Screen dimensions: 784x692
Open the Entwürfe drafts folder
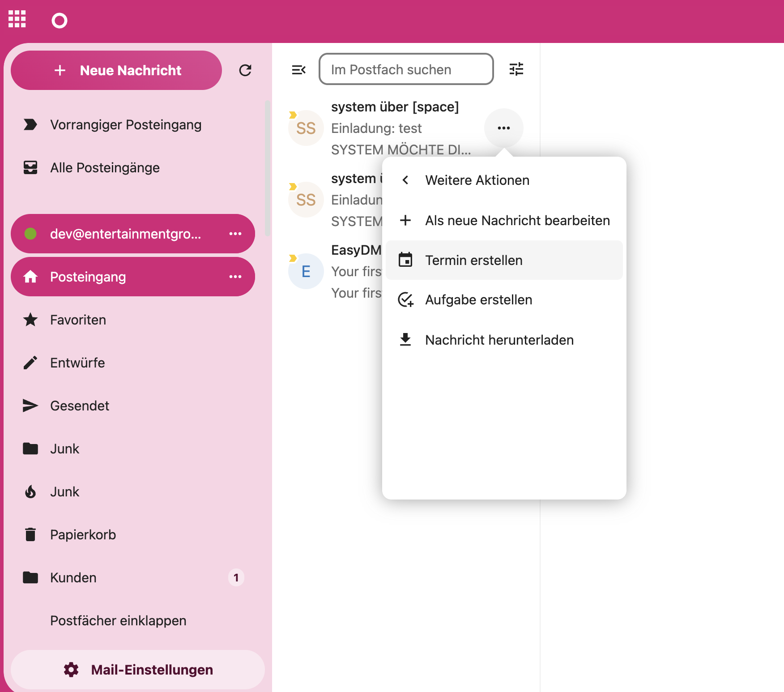coord(77,363)
